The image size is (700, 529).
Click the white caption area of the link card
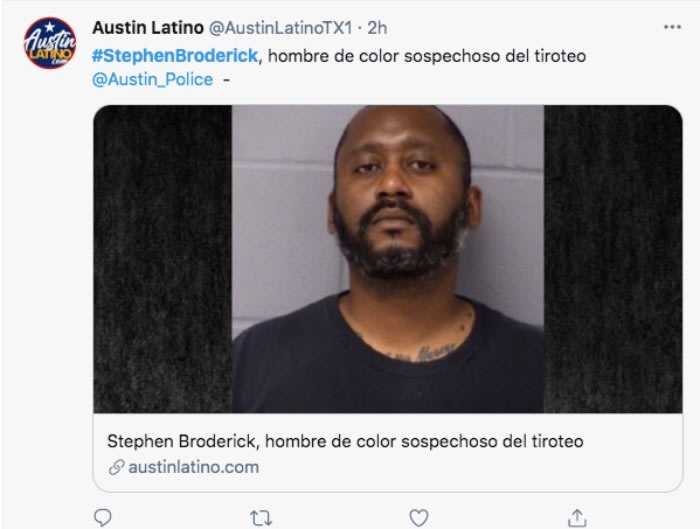pyautogui.click(x=388, y=452)
